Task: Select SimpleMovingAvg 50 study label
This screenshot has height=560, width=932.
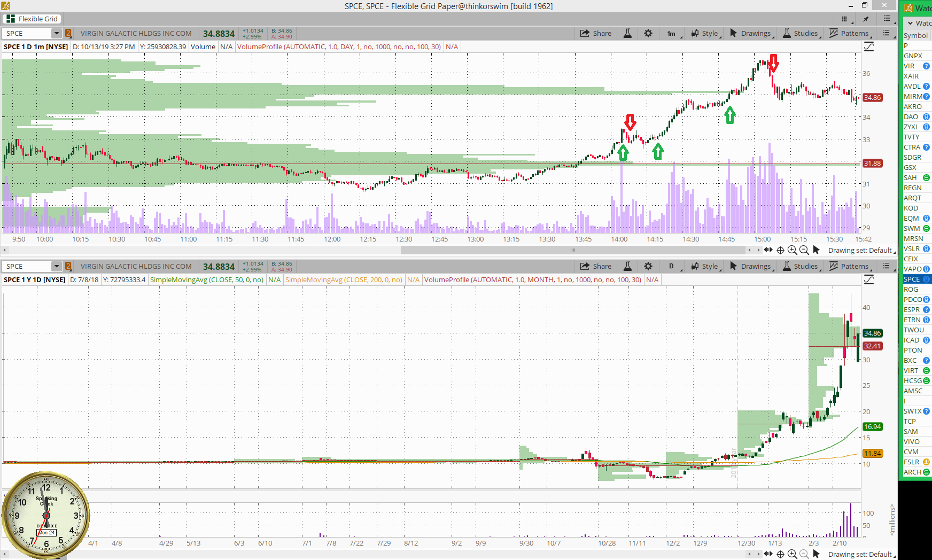Action: click(207, 280)
